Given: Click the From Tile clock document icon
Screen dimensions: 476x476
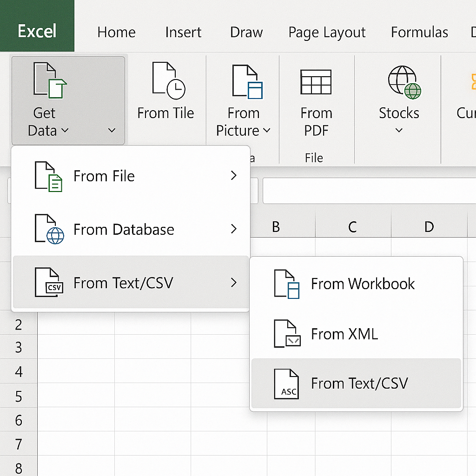Looking at the screenshot, I should point(169,80).
